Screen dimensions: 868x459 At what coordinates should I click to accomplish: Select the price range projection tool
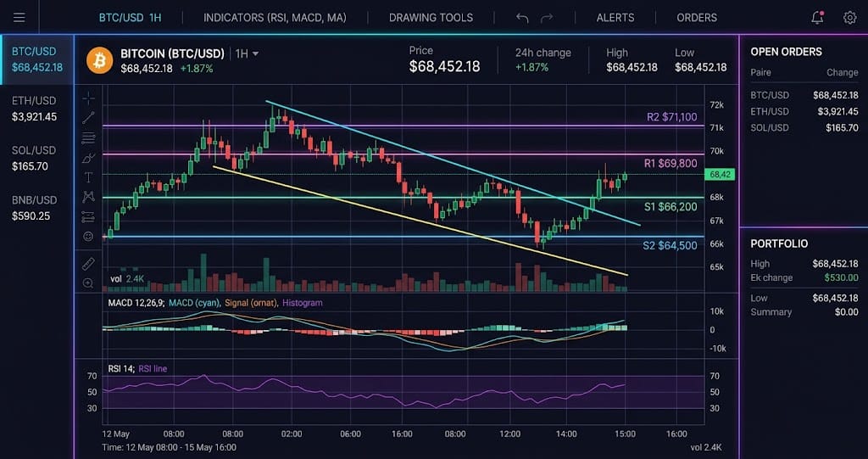[88, 216]
